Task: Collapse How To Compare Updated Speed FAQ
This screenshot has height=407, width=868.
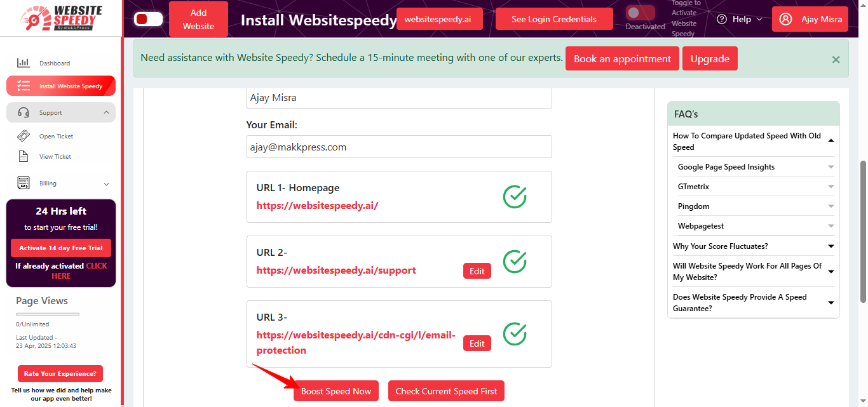Action: pyautogui.click(x=753, y=141)
